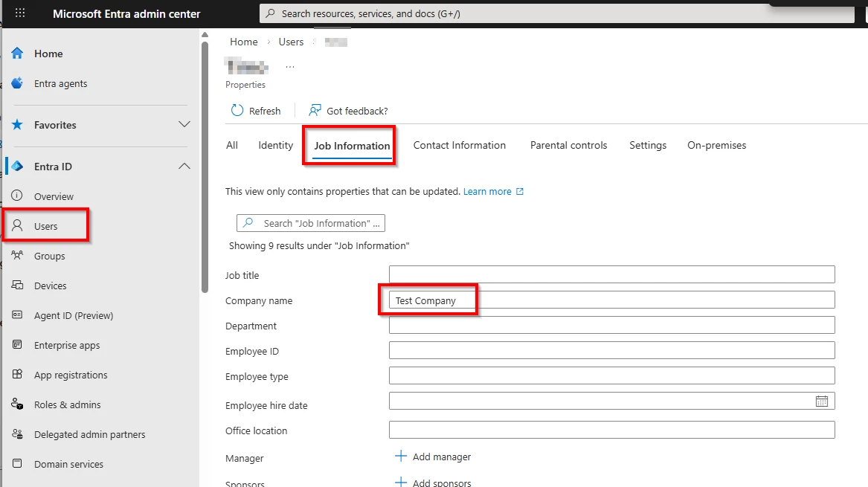Click the sidebar vertical scrollbar
Image resolution: width=868 pixels, height=487 pixels.
tap(205, 164)
